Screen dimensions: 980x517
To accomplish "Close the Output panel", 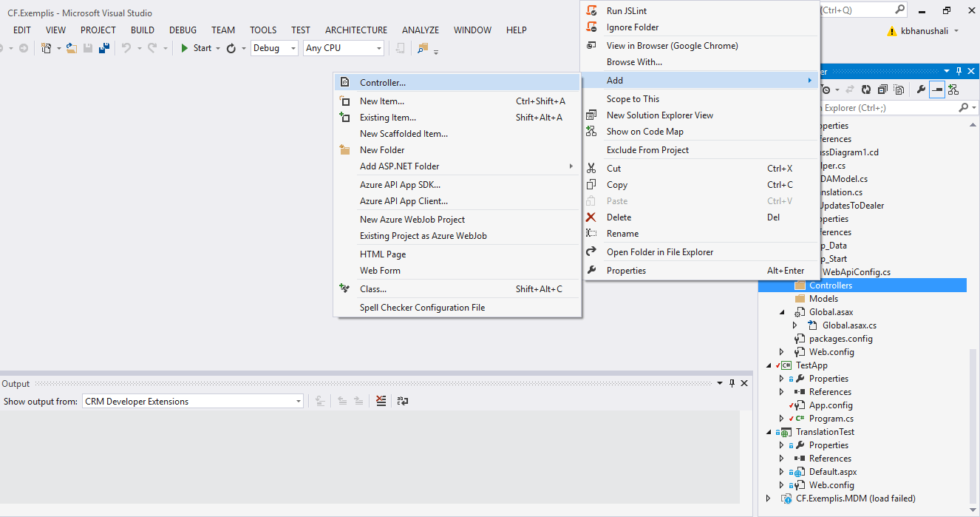I will 744,383.
